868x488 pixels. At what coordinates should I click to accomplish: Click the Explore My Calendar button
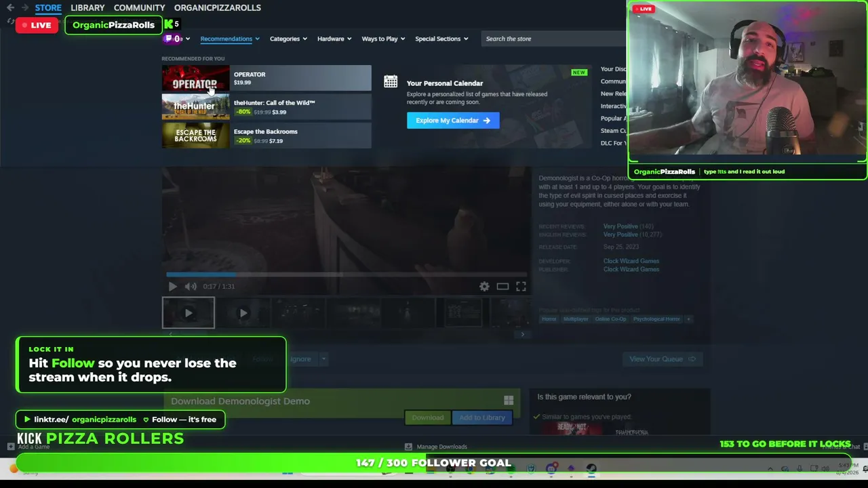(453, 121)
